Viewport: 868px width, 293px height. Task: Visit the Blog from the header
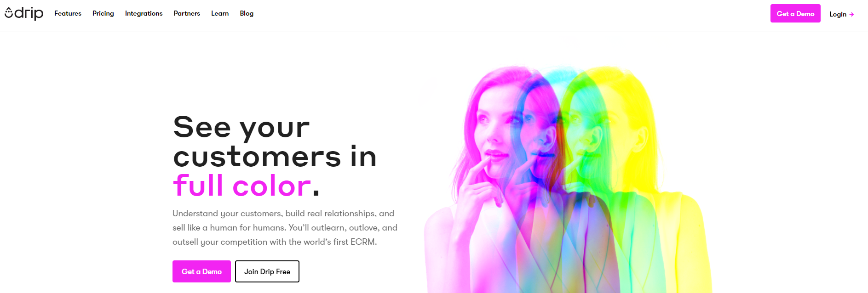point(247,13)
